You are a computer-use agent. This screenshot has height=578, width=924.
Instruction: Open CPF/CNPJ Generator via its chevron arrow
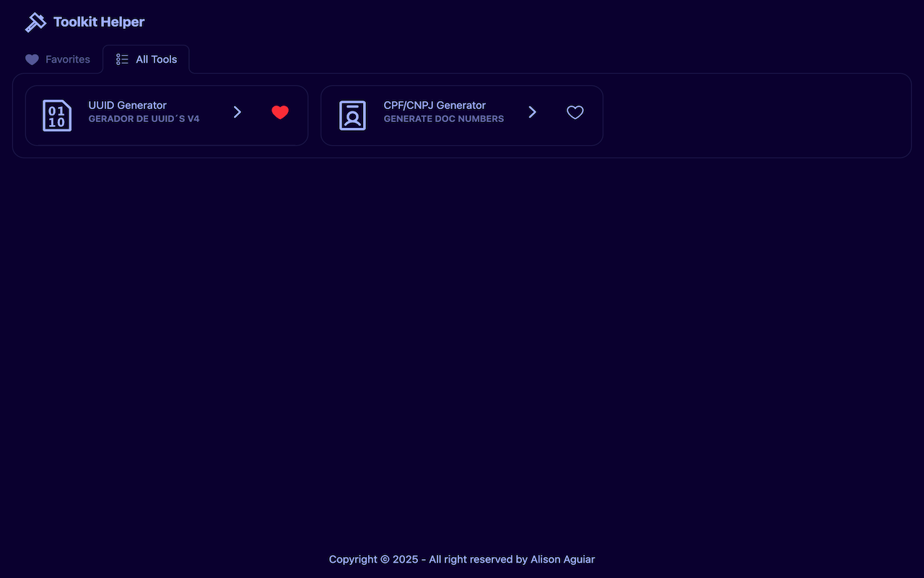click(x=532, y=112)
